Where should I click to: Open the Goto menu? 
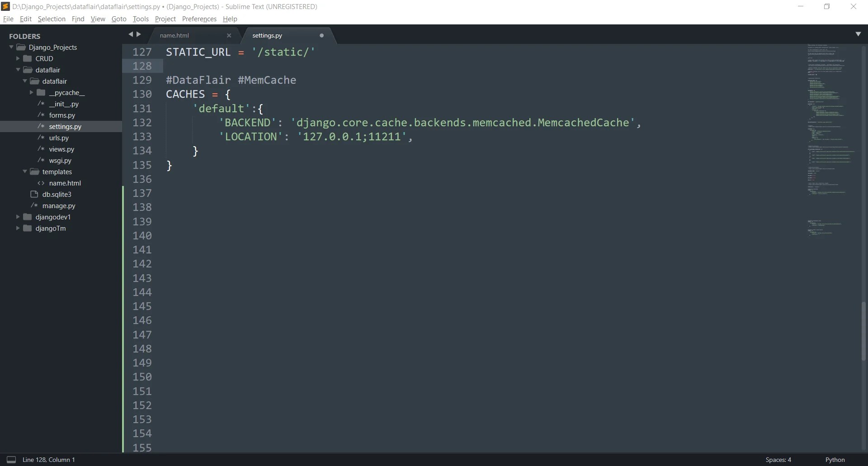119,19
